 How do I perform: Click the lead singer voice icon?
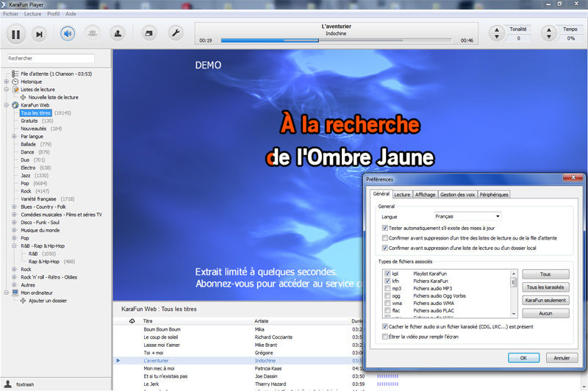point(118,34)
